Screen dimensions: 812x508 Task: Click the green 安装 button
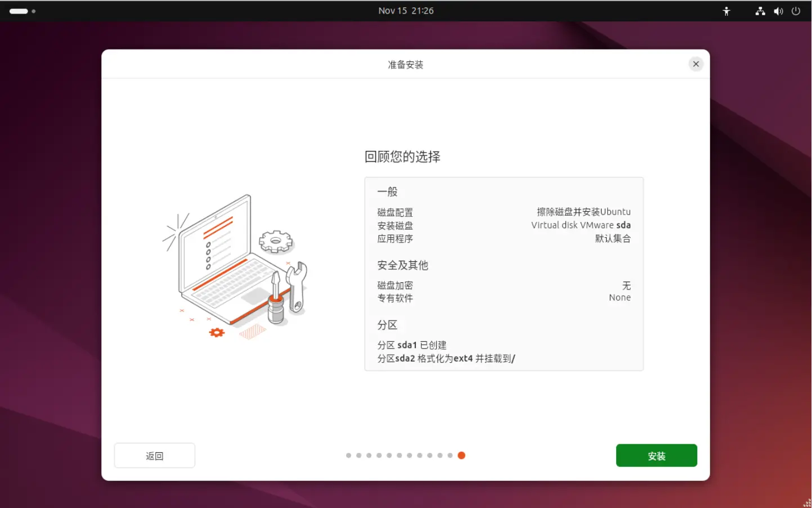point(656,456)
